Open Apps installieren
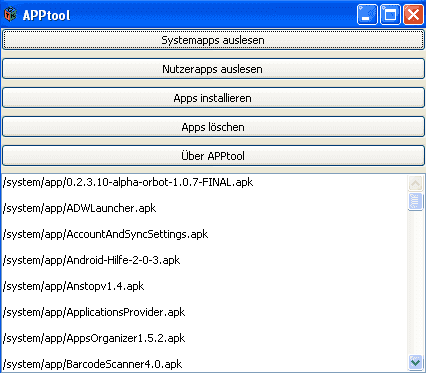 (213, 98)
